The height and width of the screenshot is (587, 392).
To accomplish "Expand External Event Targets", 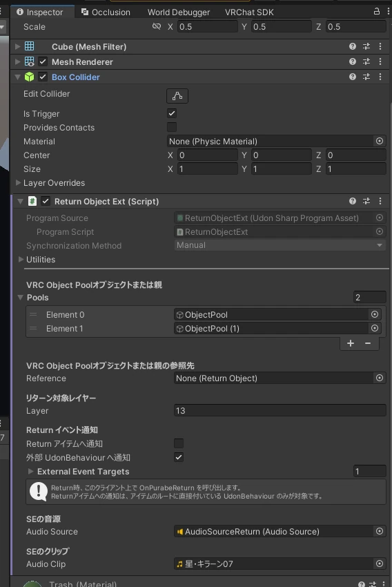I will 31,471.
